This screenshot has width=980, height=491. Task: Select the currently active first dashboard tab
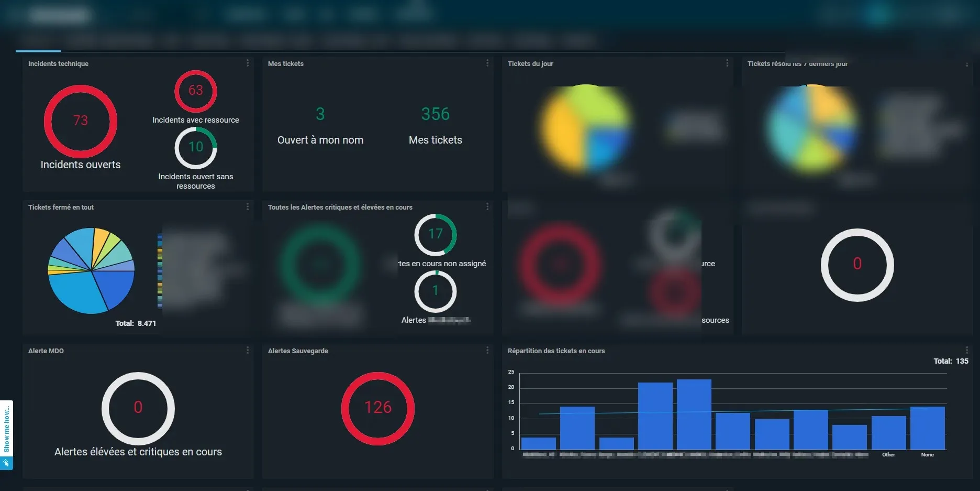pyautogui.click(x=38, y=40)
